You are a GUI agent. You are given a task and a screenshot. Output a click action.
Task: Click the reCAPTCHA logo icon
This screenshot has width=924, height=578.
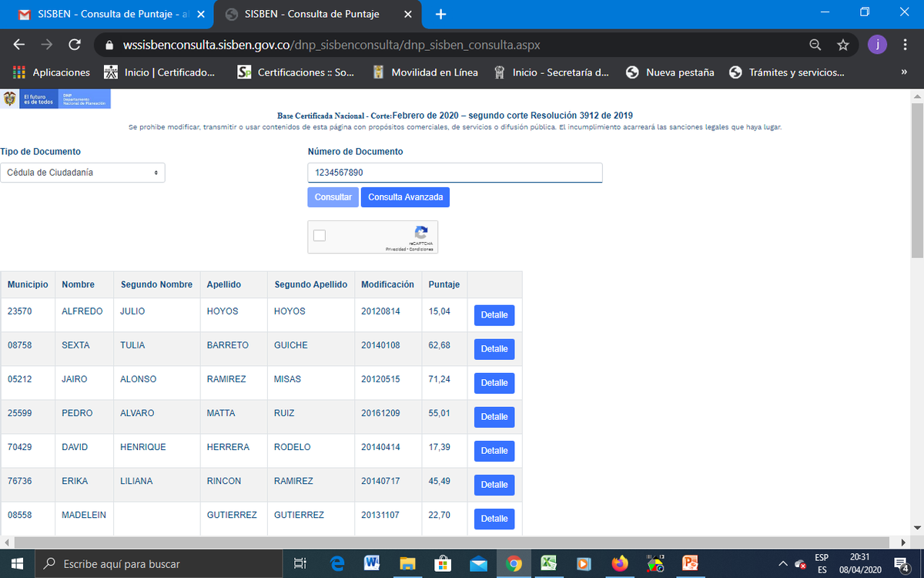point(421,232)
